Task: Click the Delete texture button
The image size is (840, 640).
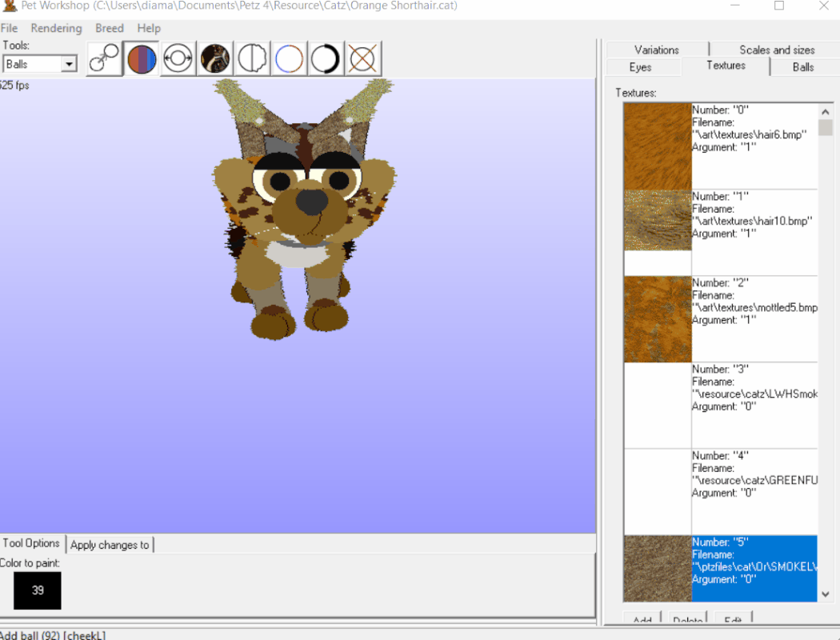Action: [687, 620]
